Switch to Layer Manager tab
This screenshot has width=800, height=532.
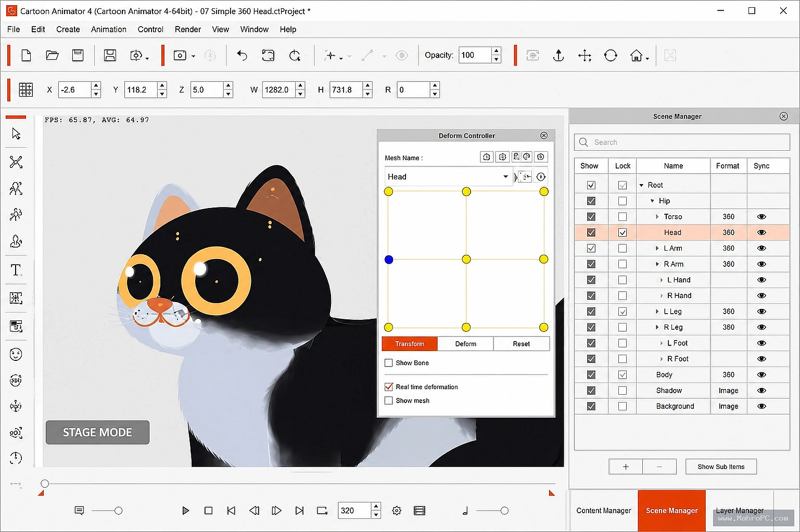pos(740,511)
